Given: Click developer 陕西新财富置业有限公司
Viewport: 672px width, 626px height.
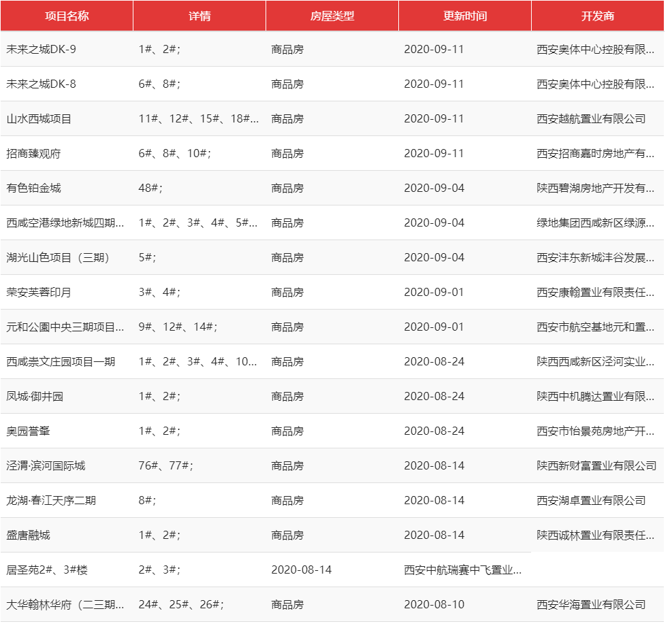Looking at the screenshot, I should [x=596, y=465].
